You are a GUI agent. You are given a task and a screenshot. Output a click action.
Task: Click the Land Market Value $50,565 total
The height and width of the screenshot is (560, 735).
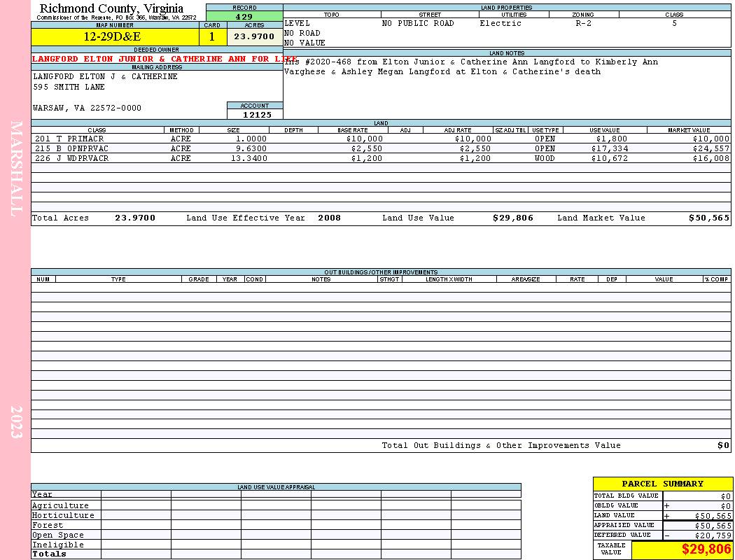click(x=709, y=218)
